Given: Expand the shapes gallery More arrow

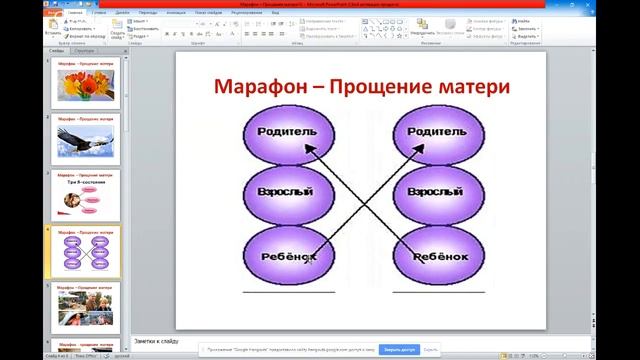Looking at the screenshot, I should 406,36.
